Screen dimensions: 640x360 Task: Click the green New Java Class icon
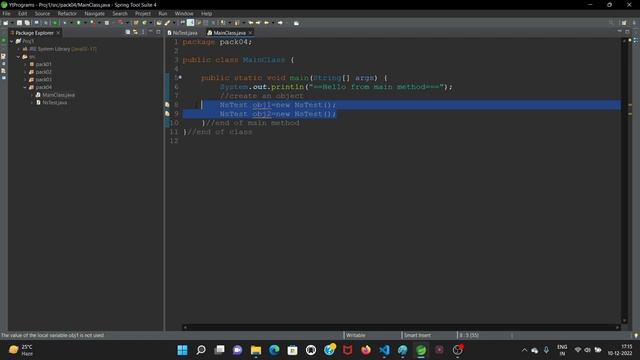coord(144,23)
